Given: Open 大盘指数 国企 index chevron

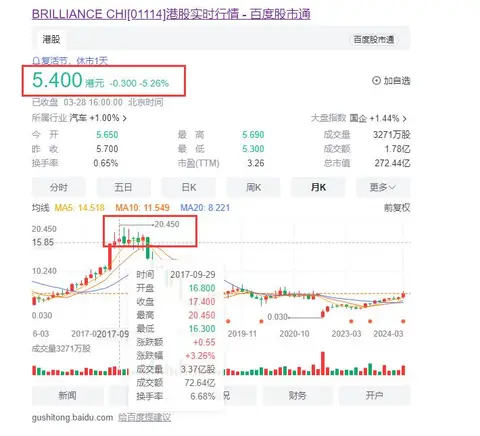Looking at the screenshot, I should 404,118.
